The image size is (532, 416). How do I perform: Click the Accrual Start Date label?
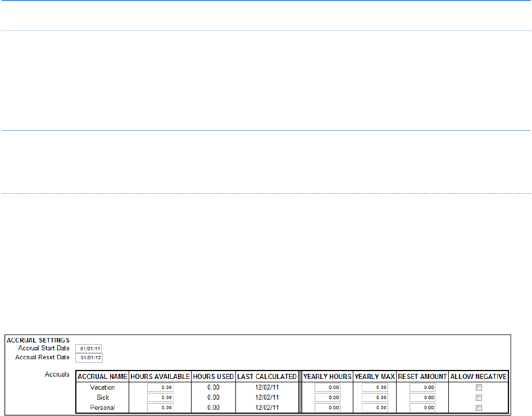coord(44,348)
